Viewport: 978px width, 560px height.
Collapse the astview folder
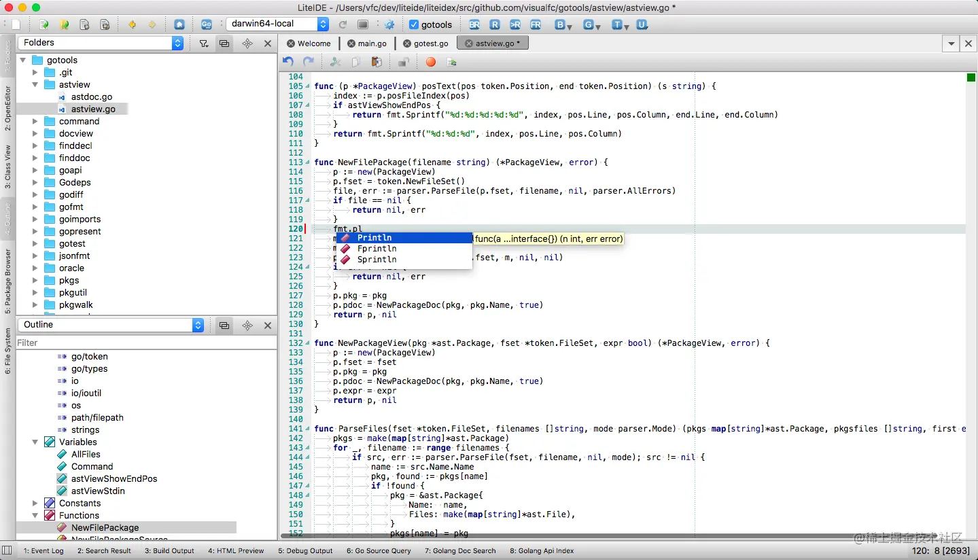tap(35, 85)
